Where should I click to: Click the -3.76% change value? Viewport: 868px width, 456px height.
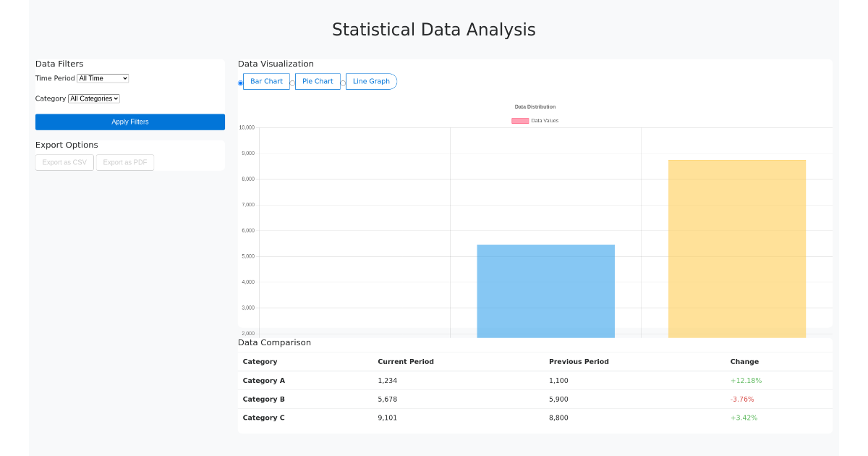743,399
